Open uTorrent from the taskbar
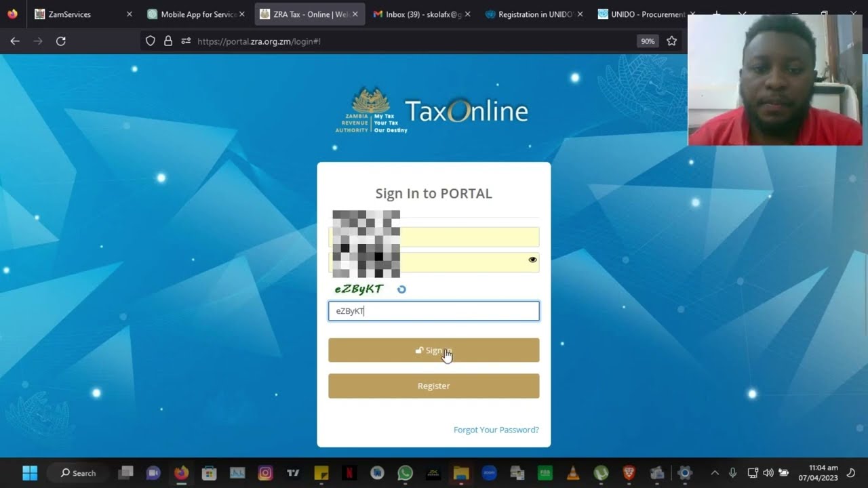 [x=601, y=472]
